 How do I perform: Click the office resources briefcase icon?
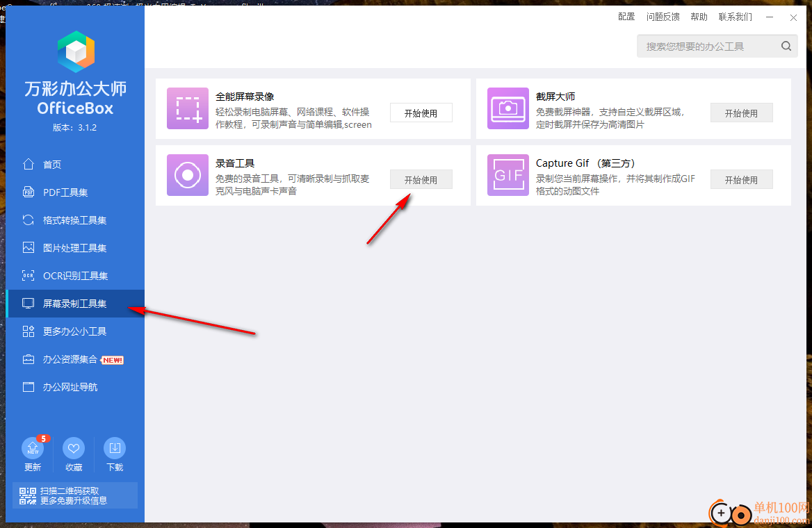click(29, 359)
